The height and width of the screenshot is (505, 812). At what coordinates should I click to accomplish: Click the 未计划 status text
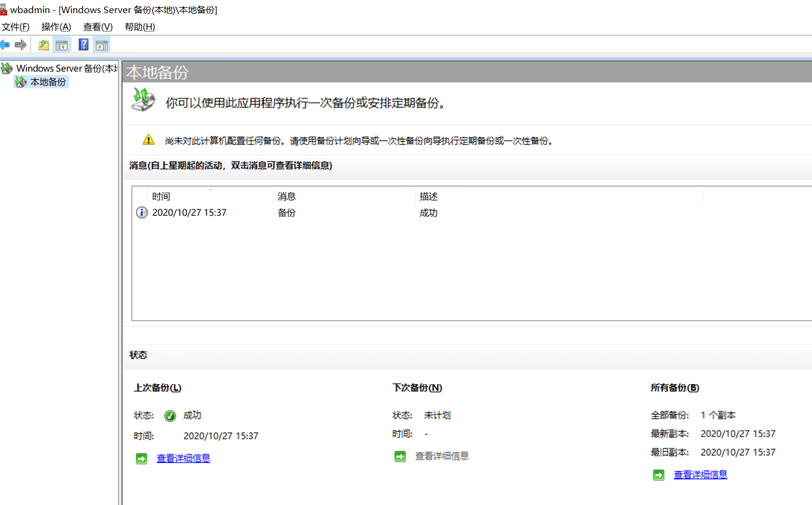click(438, 415)
